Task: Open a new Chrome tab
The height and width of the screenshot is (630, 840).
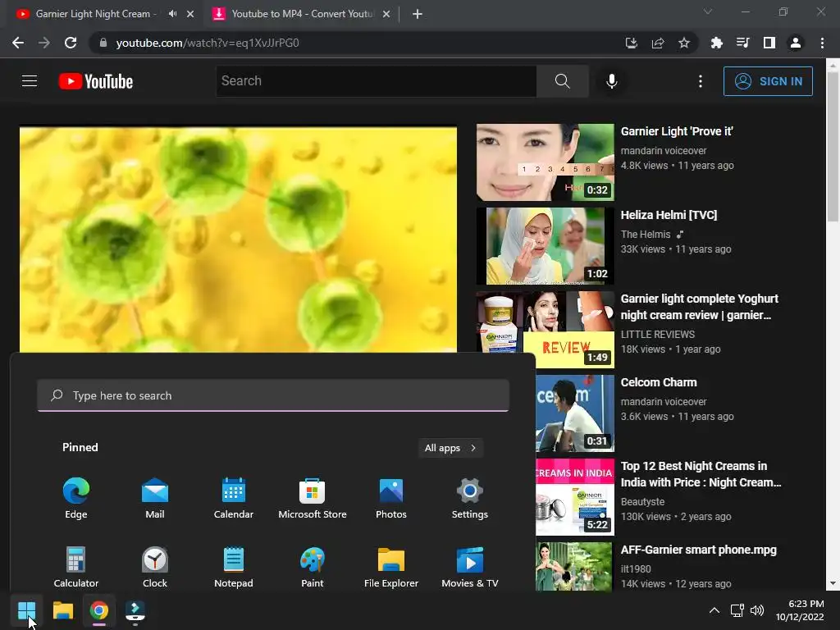Action: (x=418, y=14)
